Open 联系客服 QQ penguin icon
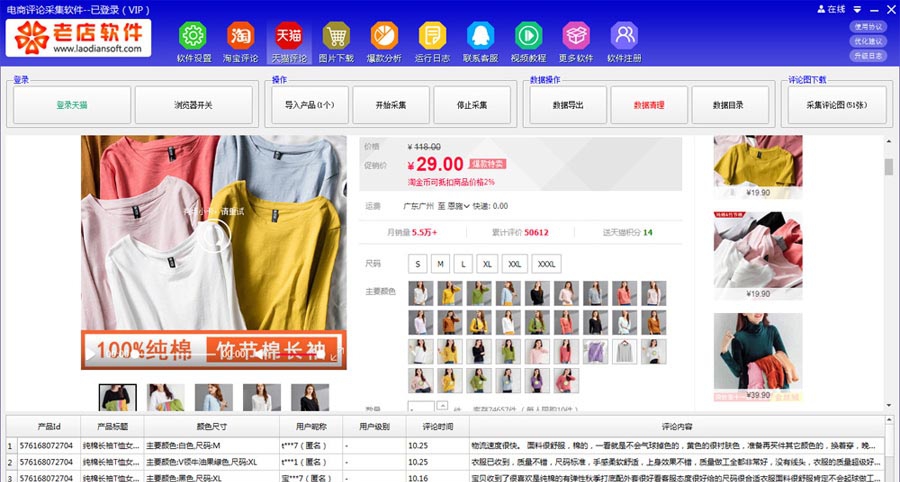Viewport: 900px width, 482px height. point(480,36)
